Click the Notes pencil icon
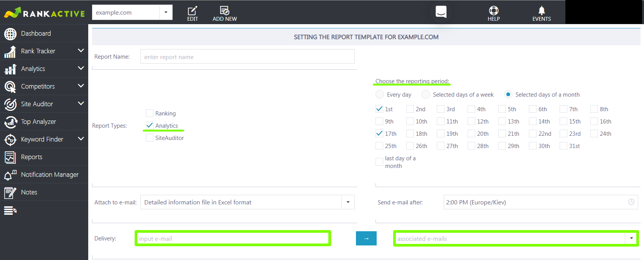 (x=10, y=193)
